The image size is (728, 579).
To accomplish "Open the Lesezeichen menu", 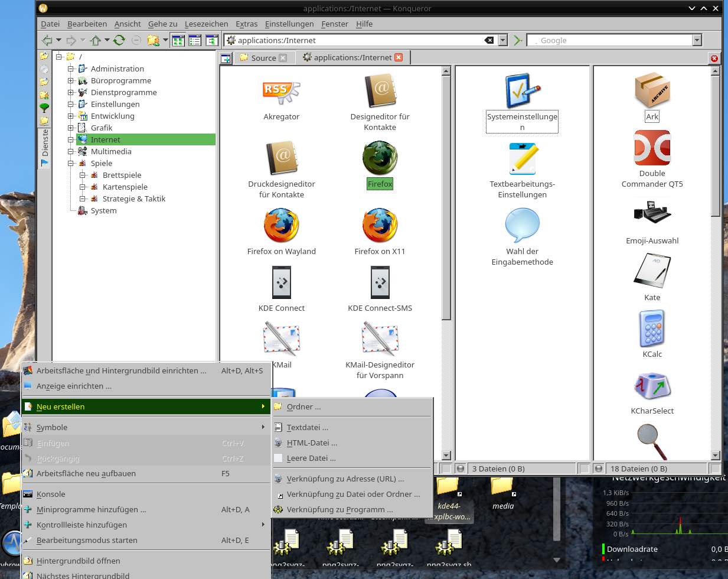I will 206,24.
